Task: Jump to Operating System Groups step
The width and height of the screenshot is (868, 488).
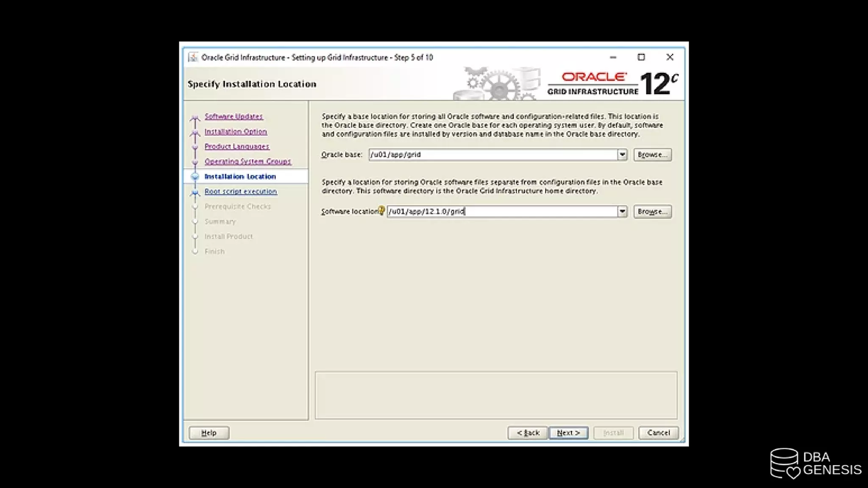Action: [248, 161]
